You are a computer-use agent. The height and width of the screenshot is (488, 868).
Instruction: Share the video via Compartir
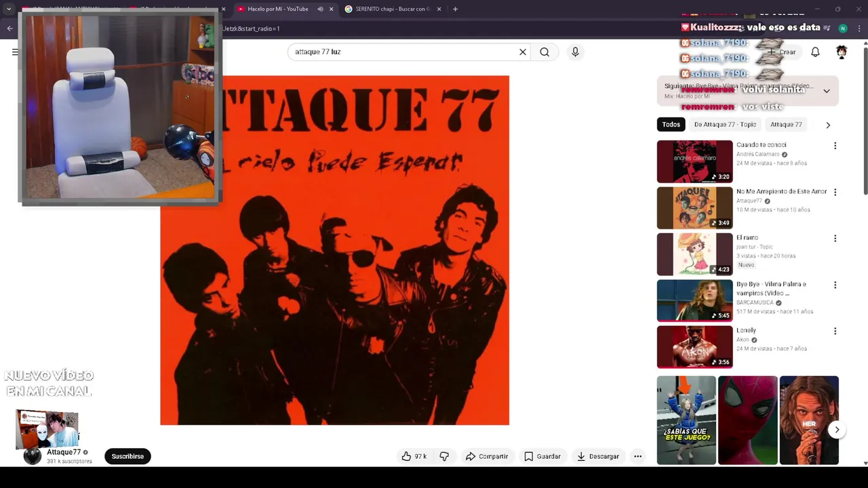[487, 456]
